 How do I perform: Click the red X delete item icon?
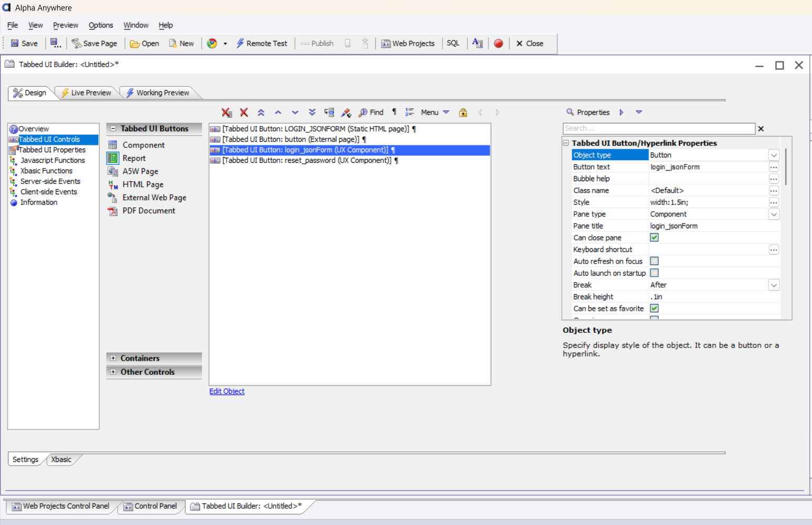click(244, 112)
